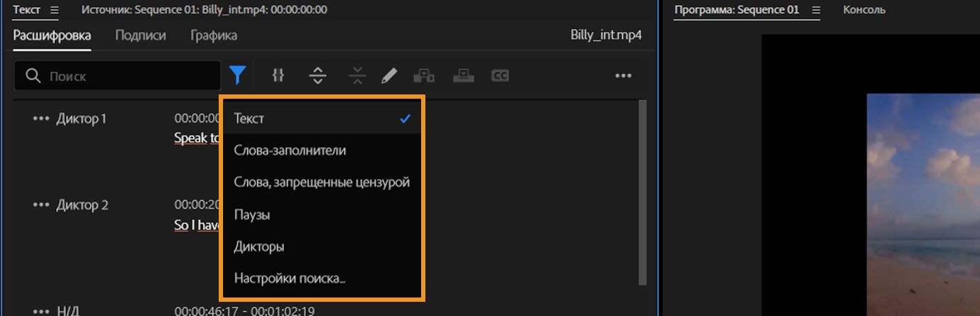
Task: Click the Н/Д speaker label
Action: click(x=68, y=311)
